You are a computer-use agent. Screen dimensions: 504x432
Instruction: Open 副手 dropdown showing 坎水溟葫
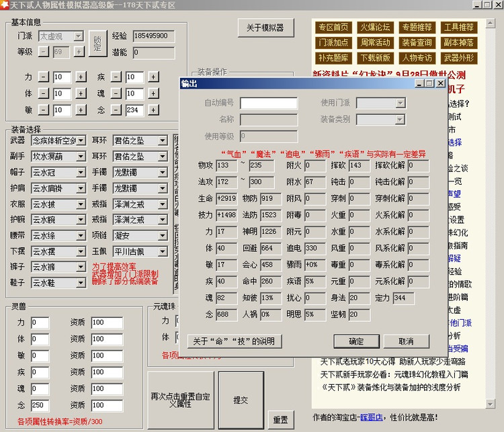point(81,157)
